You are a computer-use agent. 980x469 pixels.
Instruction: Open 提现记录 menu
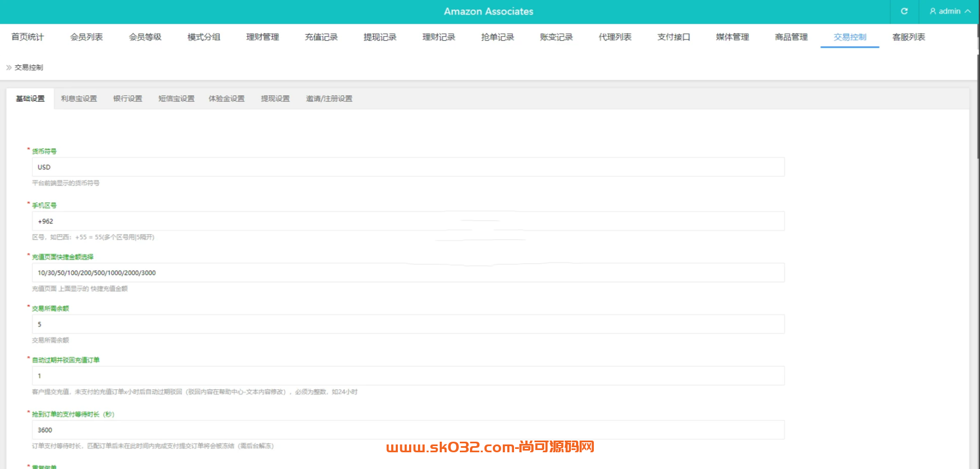click(380, 37)
